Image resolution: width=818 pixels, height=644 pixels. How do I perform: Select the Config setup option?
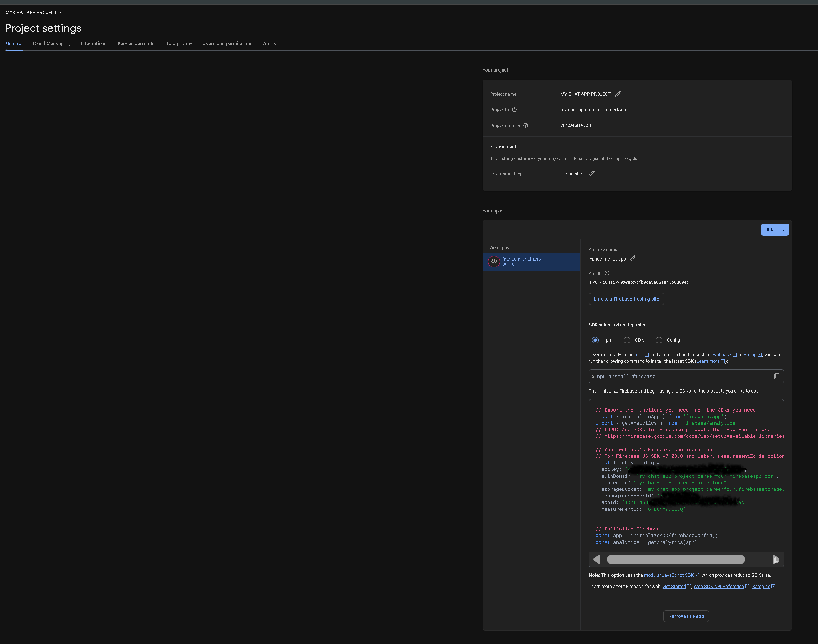pos(659,340)
